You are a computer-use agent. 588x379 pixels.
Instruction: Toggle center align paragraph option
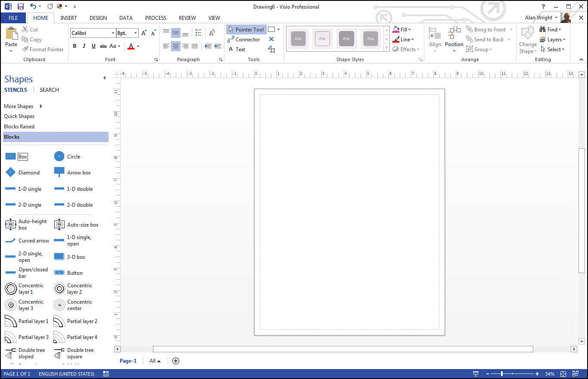176,46
